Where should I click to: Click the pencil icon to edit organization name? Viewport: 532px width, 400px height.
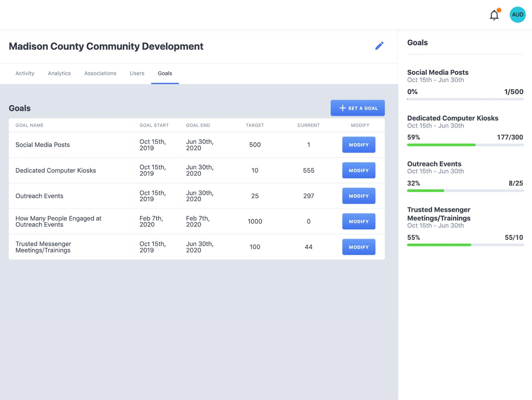pyautogui.click(x=380, y=46)
